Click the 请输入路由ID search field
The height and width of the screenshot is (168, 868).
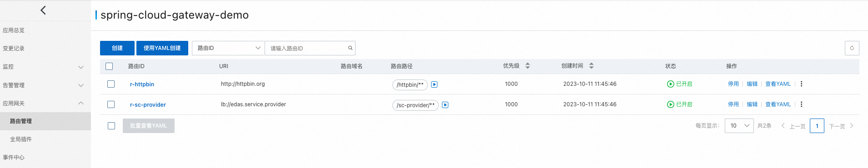306,48
